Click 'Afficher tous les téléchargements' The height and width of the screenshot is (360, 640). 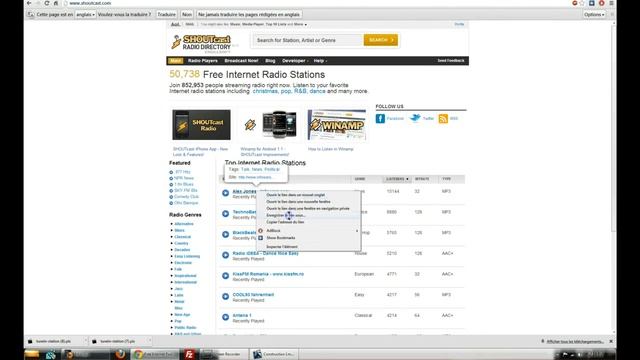(x=575, y=341)
